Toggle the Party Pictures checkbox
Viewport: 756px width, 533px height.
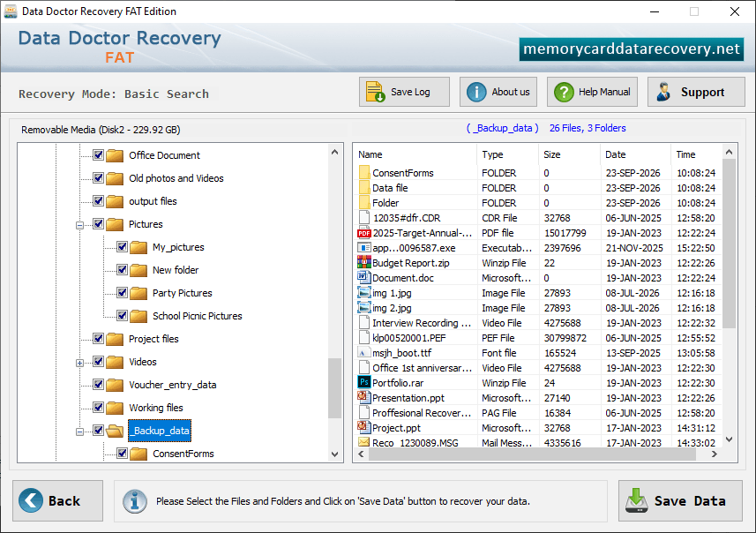(122, 293)
